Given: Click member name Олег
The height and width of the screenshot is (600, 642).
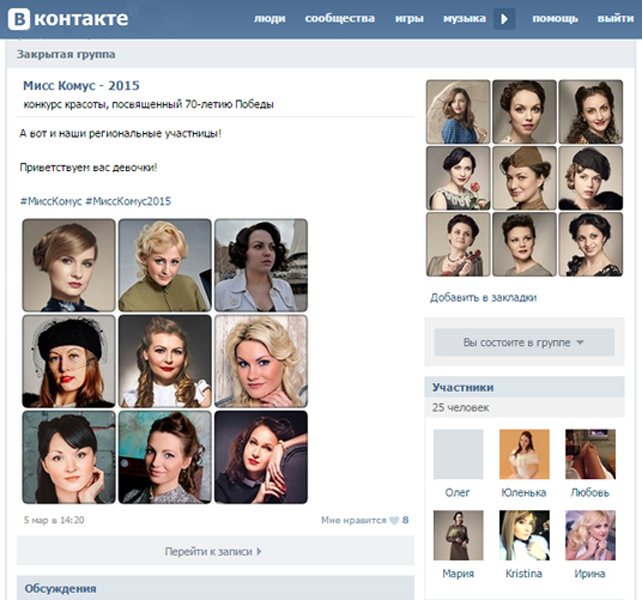Looking at the screenshot, I should (x=458, y=492).
